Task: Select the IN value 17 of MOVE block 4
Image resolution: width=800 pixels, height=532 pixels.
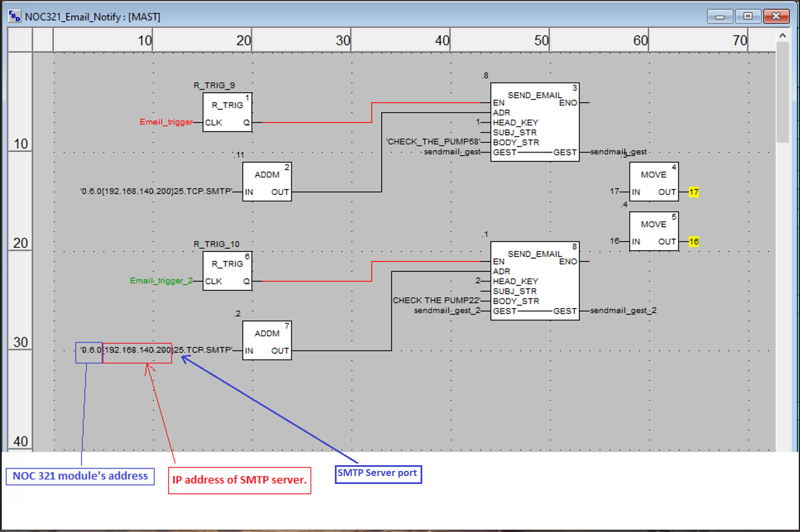Action: click(615, 191)
